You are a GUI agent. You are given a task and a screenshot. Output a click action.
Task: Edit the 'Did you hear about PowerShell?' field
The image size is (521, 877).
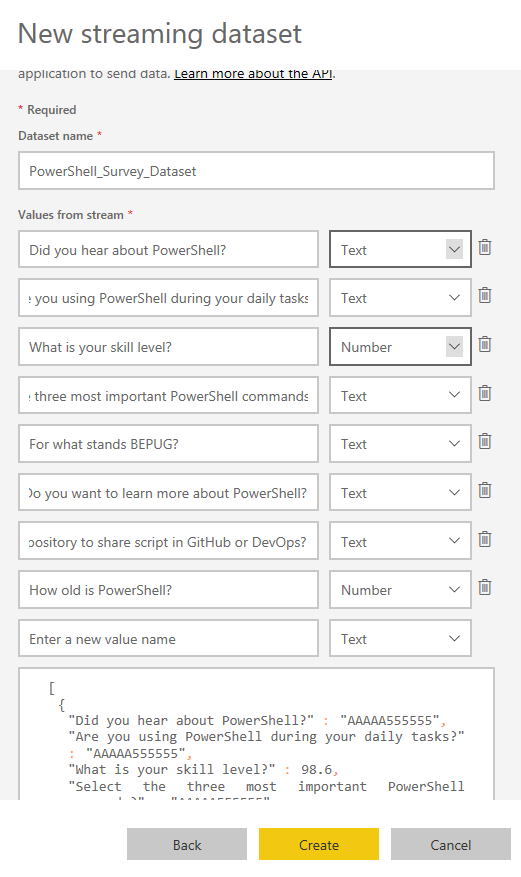(x=168, y=249)
